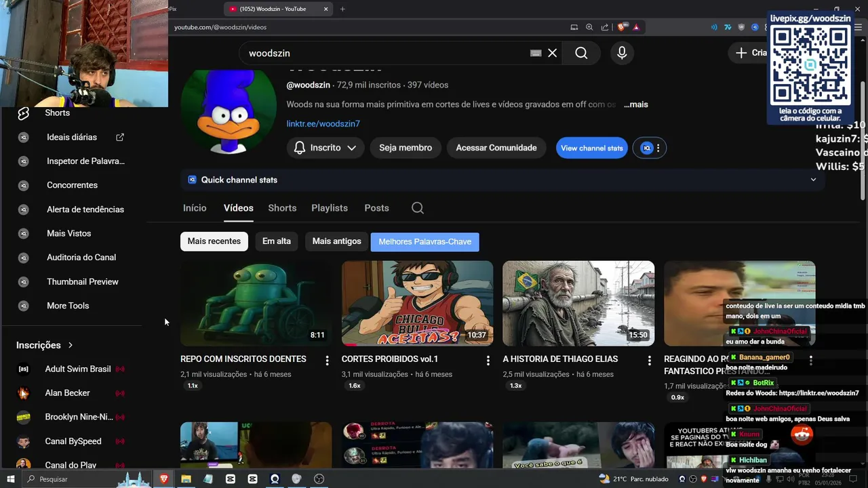Click Acessar Comunidade button
868x488 pixels.
coord(496,148)
